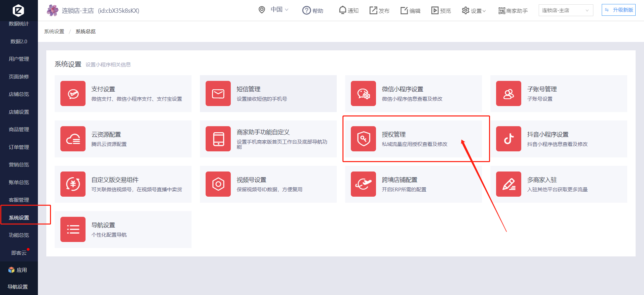Click the 子账号管理 users icon
Image resolution: width=644 pixels, height=295 pixels.
click(x=508, y=93)
